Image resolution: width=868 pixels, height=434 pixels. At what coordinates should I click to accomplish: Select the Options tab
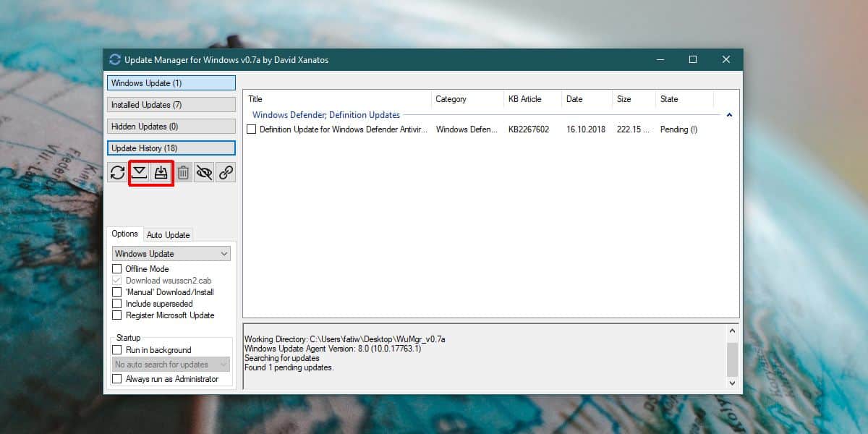(x=125, y=234)
